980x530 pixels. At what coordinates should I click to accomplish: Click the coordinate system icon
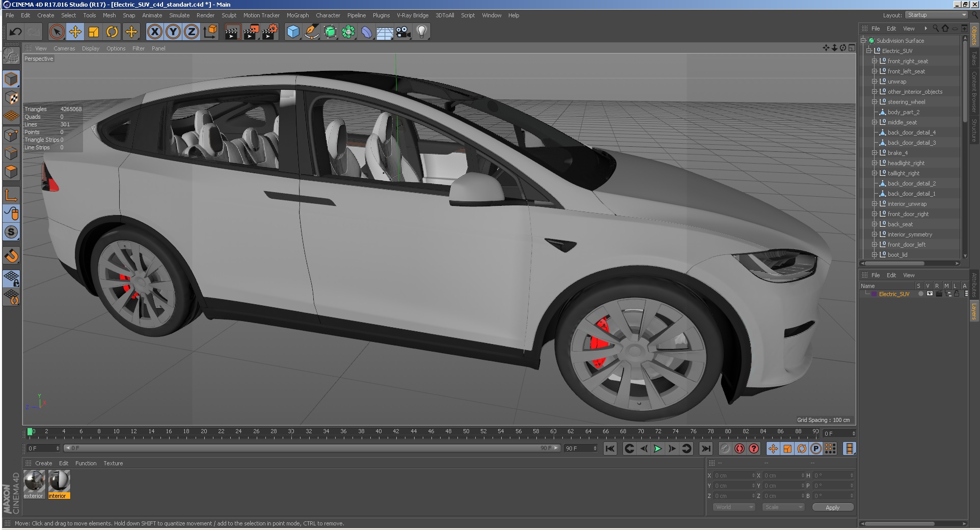(210, 32)
